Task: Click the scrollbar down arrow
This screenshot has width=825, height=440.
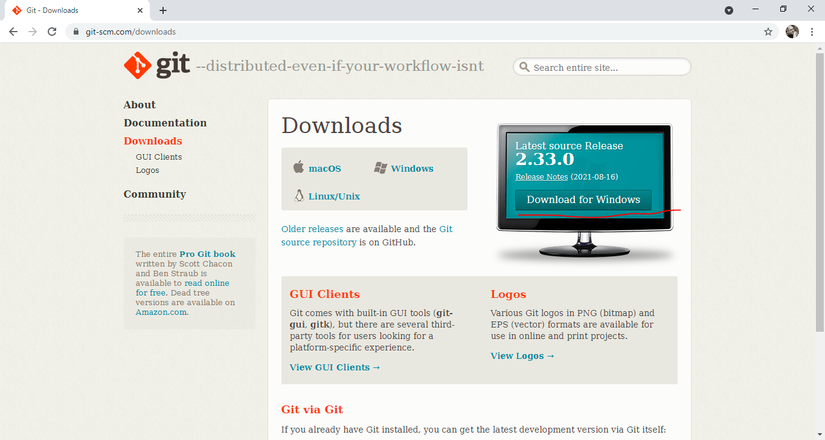Action: point(819,435)
